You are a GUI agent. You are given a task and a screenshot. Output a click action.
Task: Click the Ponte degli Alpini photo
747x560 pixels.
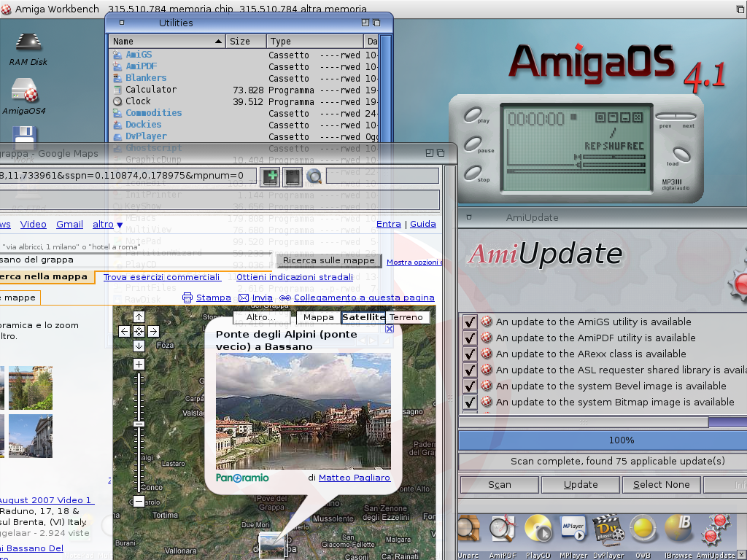pos(303,411)
